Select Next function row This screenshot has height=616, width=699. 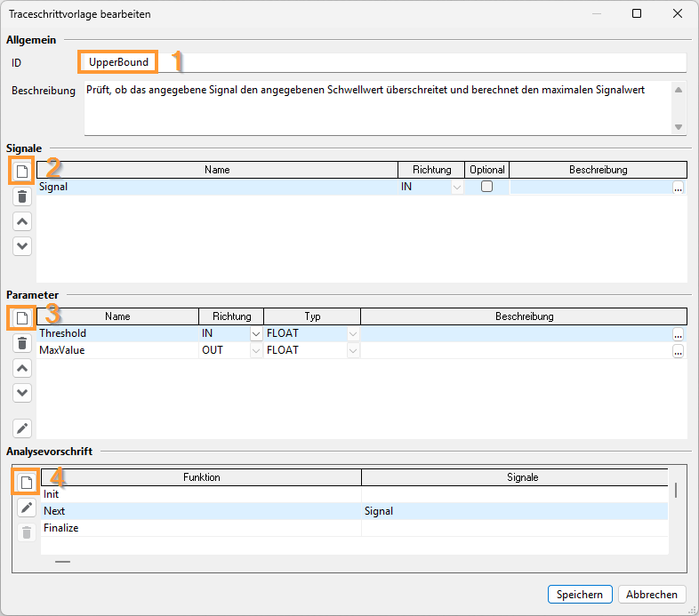[x=355, y=511]
